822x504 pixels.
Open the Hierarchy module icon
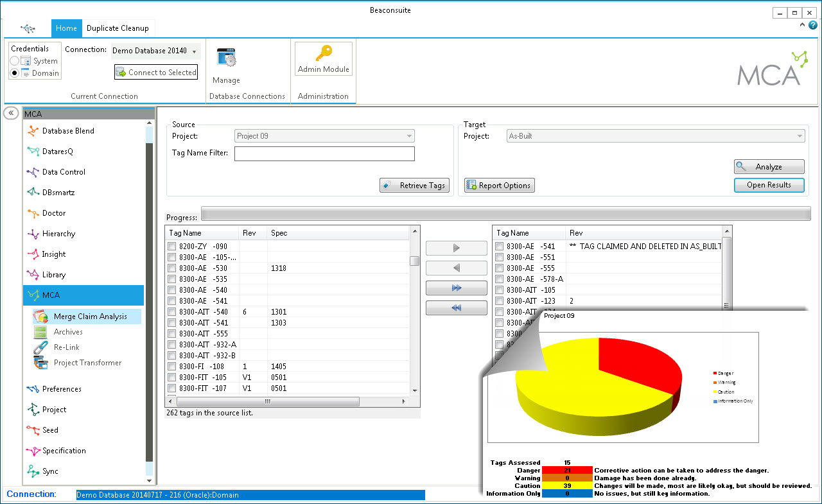coord(33,234)
